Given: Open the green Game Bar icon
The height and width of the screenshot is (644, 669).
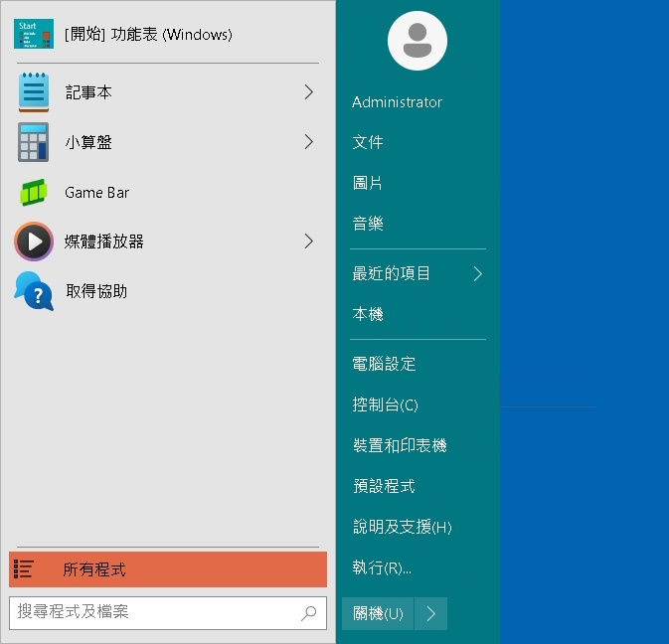Looking at the screenshot, I should coord(34,192).
